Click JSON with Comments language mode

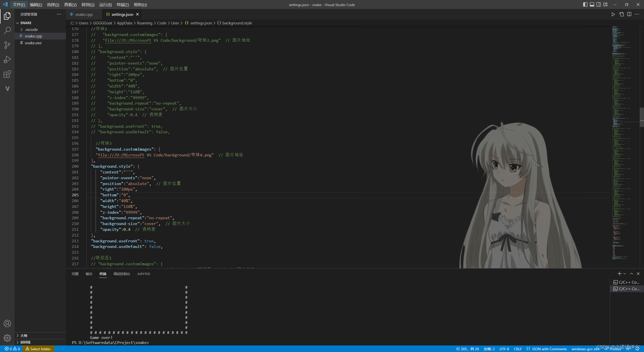coord(549,349)
